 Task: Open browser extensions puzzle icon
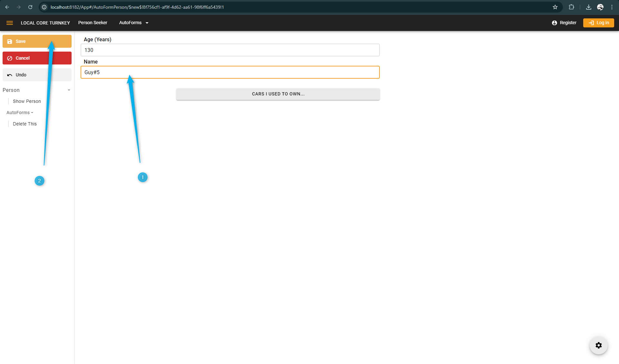pos(571,7)
